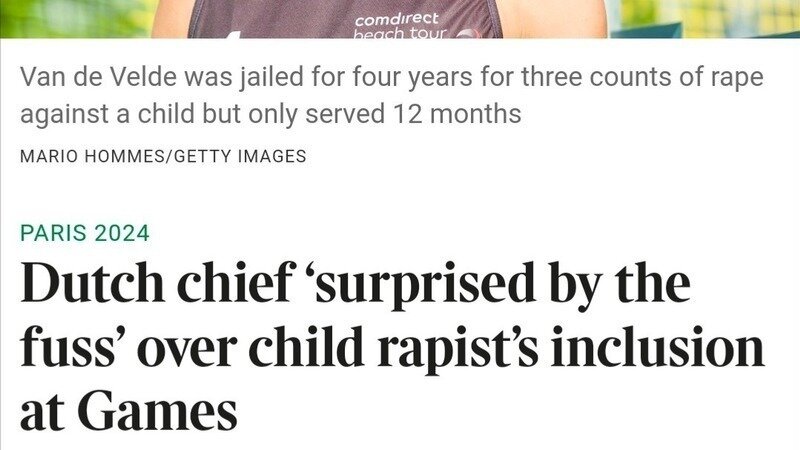Click the words "at Games" in the headline

coord(129,410)
